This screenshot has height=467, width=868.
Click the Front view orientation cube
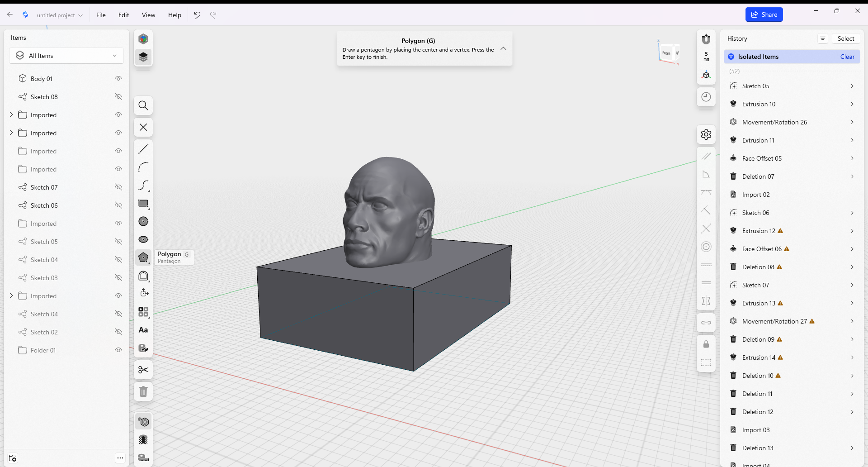pyautogui.click(x=667, y=53)
